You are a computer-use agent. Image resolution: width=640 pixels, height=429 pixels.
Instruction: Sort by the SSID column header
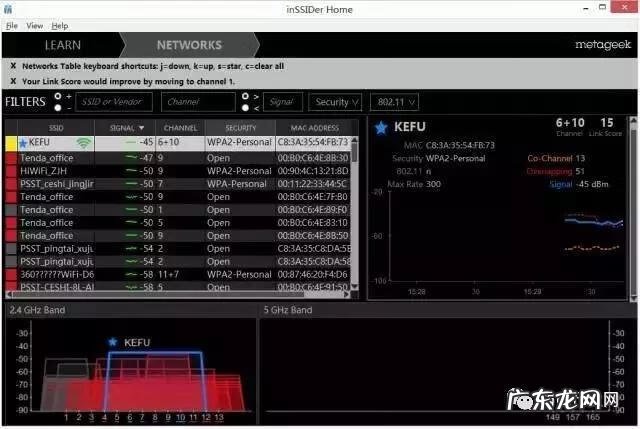coord(56,128)
